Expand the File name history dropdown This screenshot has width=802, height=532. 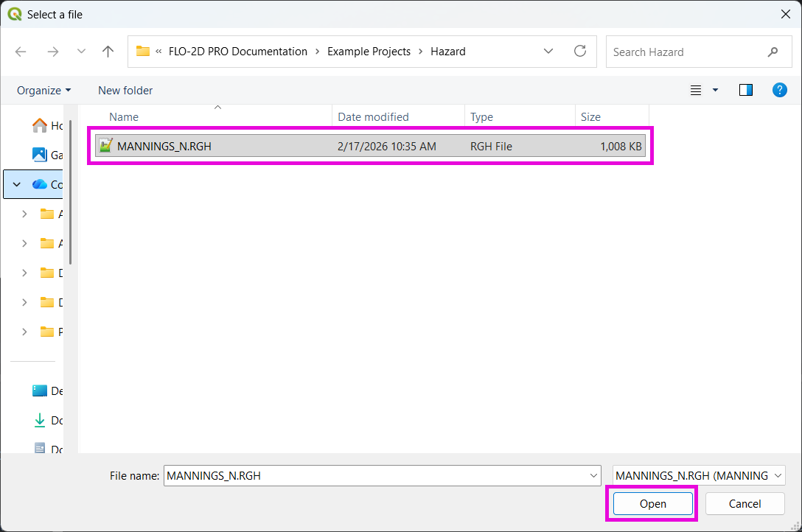(x=594, y=476)
